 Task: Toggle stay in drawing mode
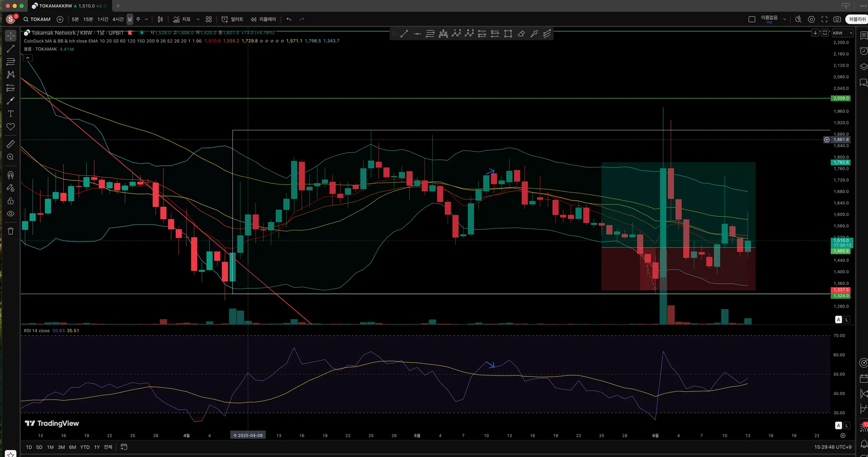pos(11,188)
